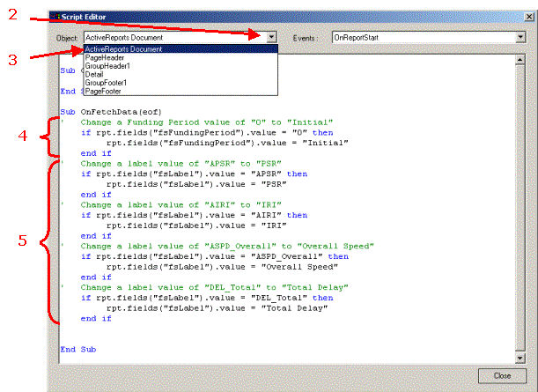Image resolution: width=538 pixels, height=392 pixels.
Task: Click the if line checking "ASPD_Overall"
Action: [x=215, y=256]
